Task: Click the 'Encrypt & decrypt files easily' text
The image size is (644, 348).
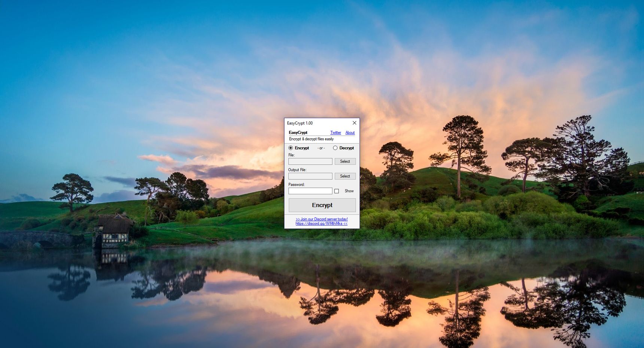Action: tap(311, 139)
